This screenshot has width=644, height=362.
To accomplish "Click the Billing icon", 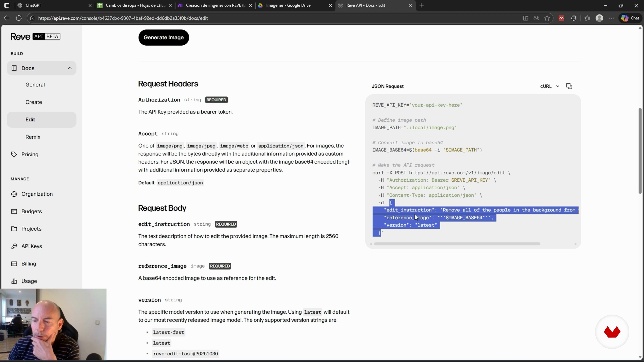I will [x=14, y=264].
